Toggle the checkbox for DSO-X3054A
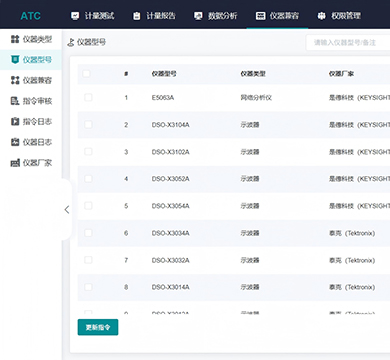The height and width of the screenshot is (360, 390). click(88, 206)
